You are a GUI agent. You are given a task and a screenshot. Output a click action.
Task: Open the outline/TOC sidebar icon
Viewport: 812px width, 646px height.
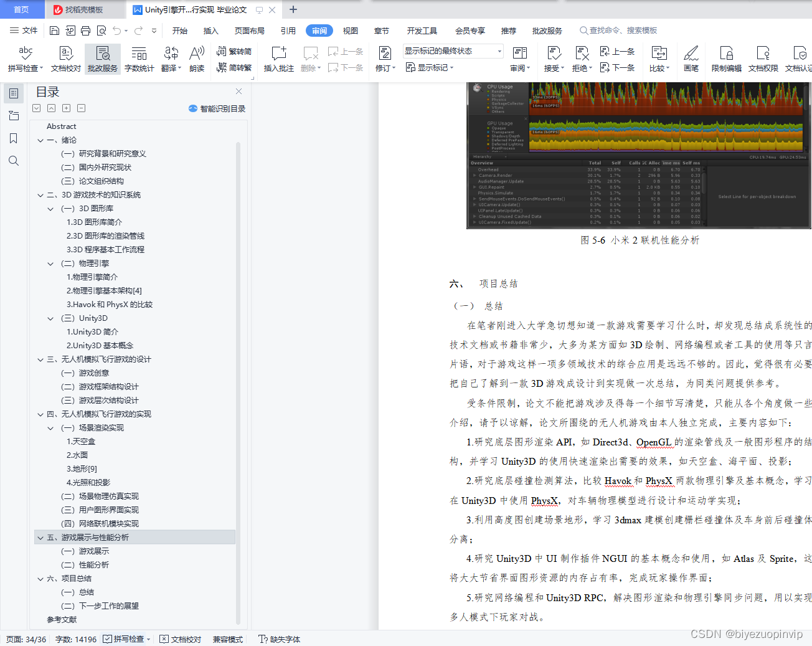(14, 93)
